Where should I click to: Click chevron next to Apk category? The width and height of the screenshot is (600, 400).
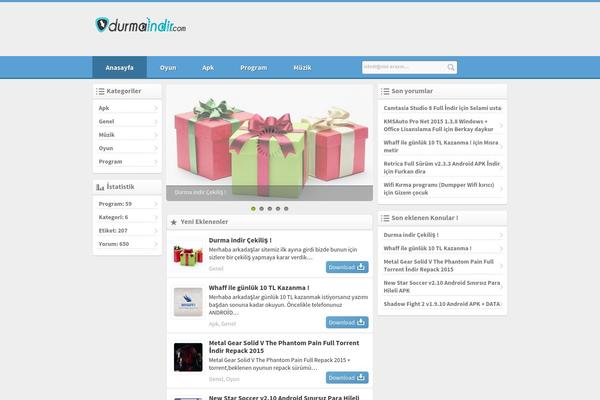click(x=155, y=108)
